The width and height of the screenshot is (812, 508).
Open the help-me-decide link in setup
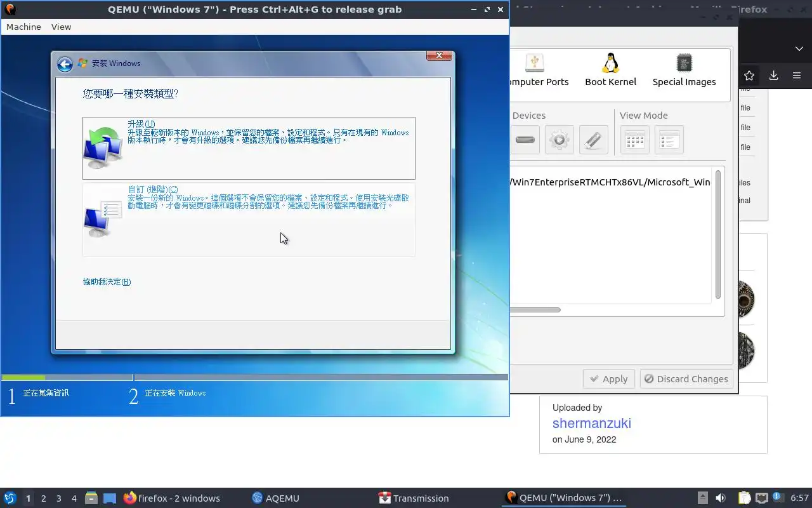tap(107, 282)
